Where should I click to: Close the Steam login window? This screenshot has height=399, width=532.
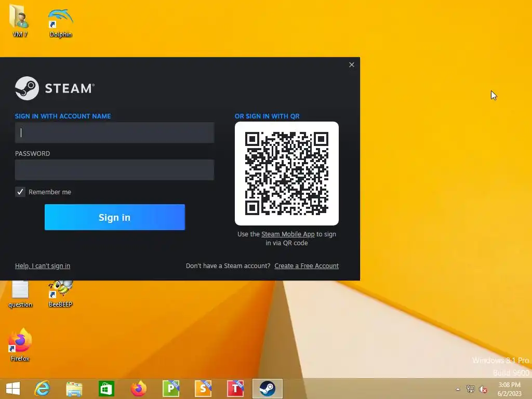(x=352, y=64)
